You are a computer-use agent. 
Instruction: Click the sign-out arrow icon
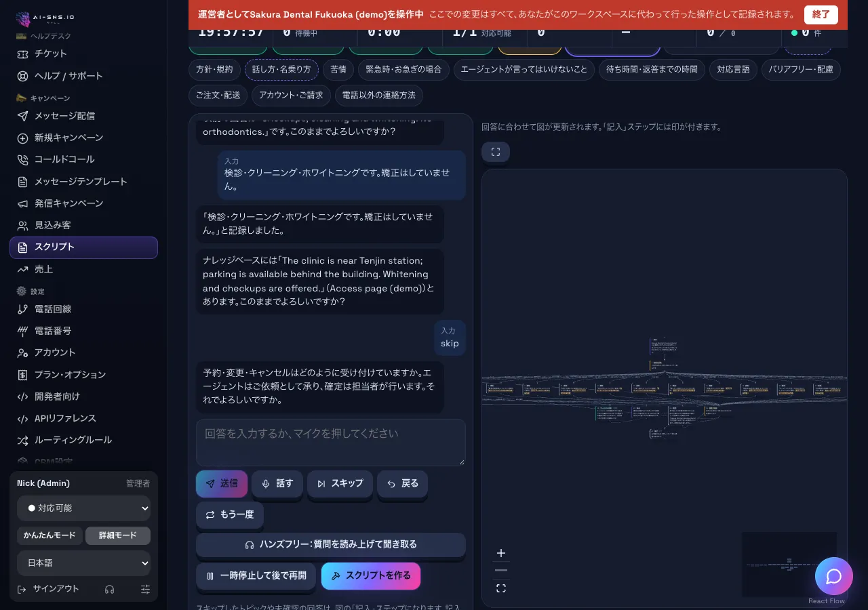tap(22, 589)
